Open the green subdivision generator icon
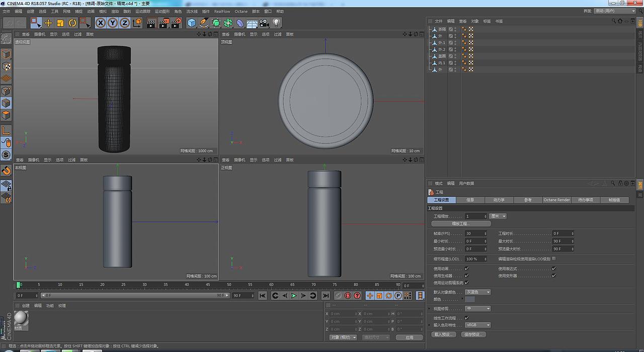Screen dimensions: 644x352 click(216, 23)
